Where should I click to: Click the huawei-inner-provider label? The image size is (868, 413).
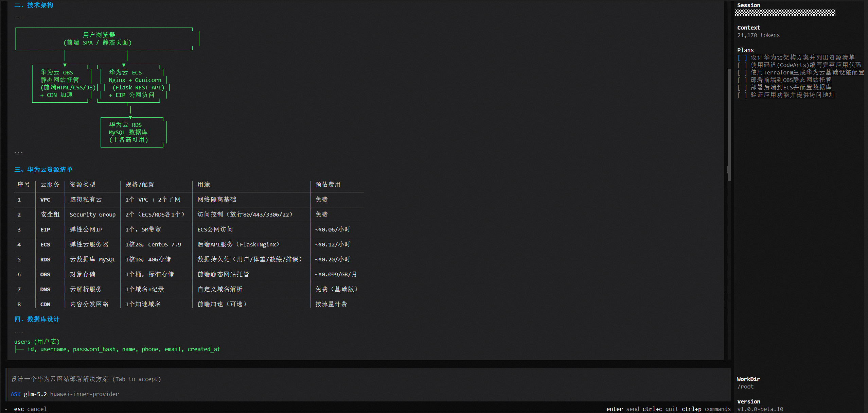click(85, 394)
